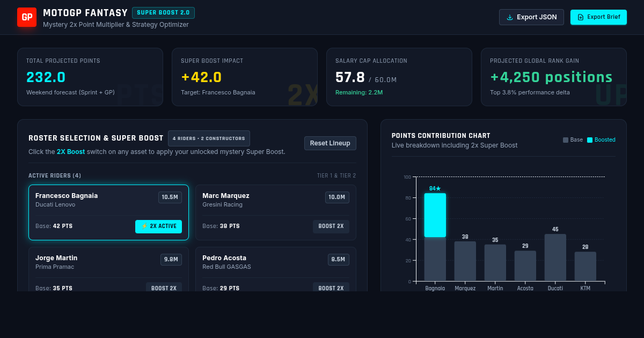Click Marquez's 10.0M price tag
The width and height of the screenshot is (644, 338).
(337, 197)
